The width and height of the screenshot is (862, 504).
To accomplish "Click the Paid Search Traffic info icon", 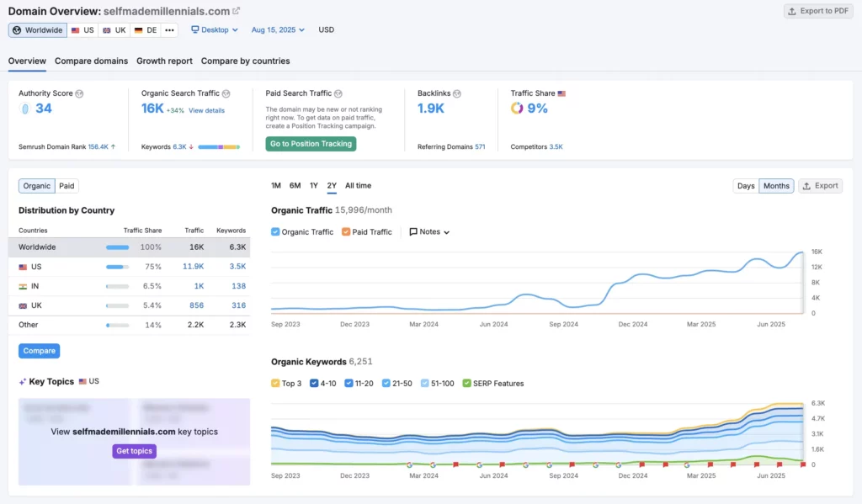I will click(x=338, y=93).
